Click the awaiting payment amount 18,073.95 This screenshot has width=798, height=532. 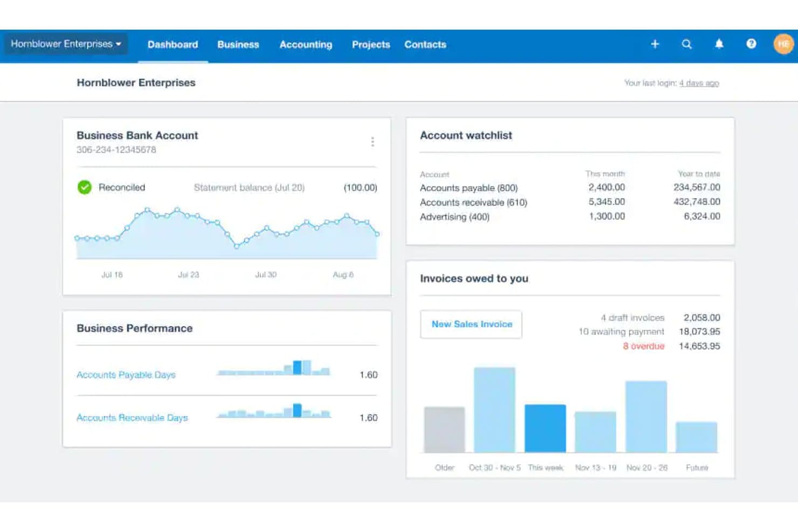pyautogui.click(x=699, y=331)
